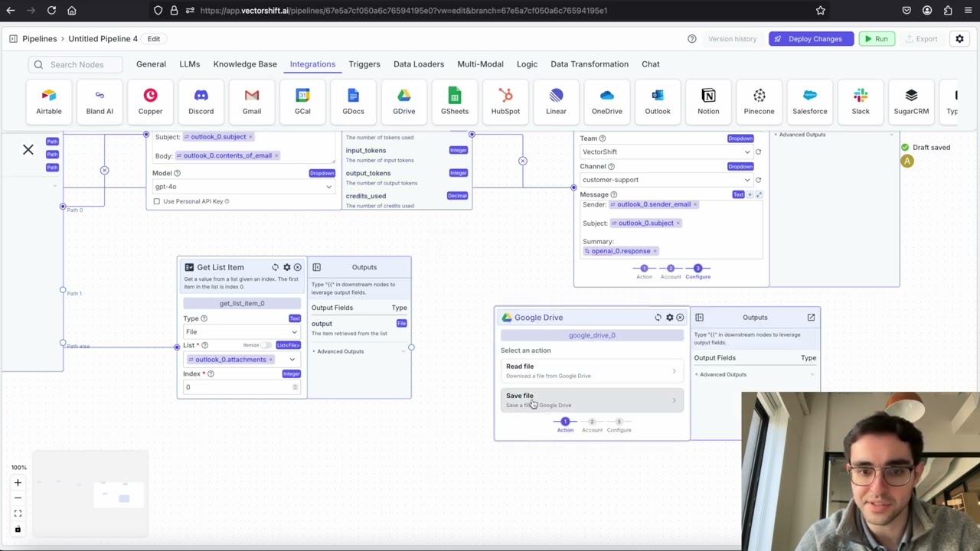Refresh the Slack Team list
This screenshot has height=551, width=980.
coord(758,152)
